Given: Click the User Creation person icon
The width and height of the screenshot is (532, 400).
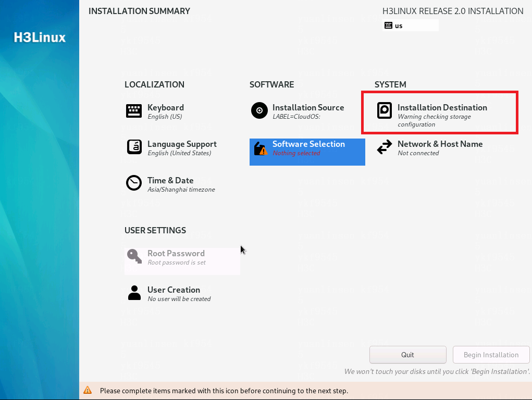Looking at the screenshot, I should coord(134,293).
